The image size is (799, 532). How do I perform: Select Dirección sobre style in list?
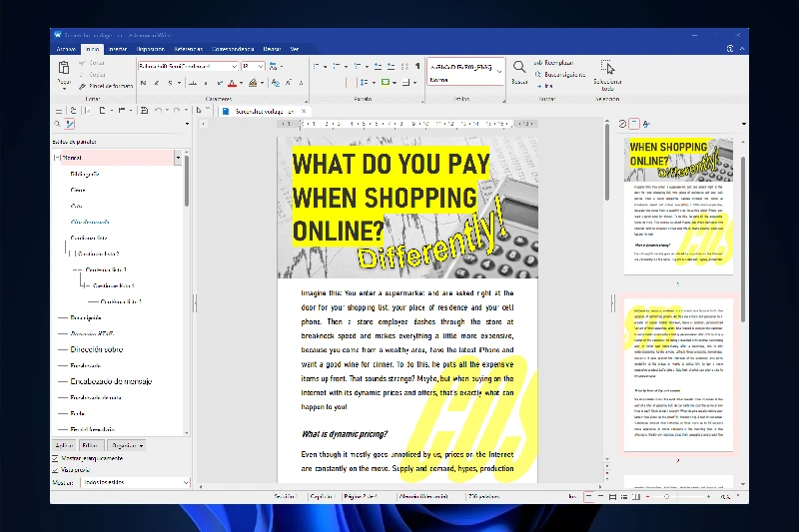96,349
